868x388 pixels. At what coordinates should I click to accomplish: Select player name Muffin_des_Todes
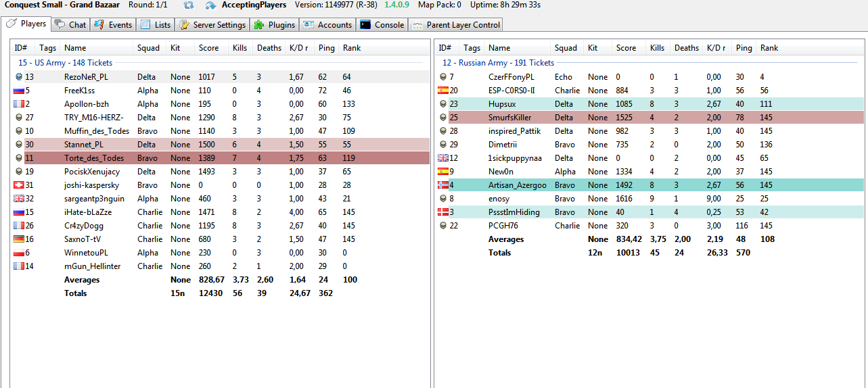point(97,131)
